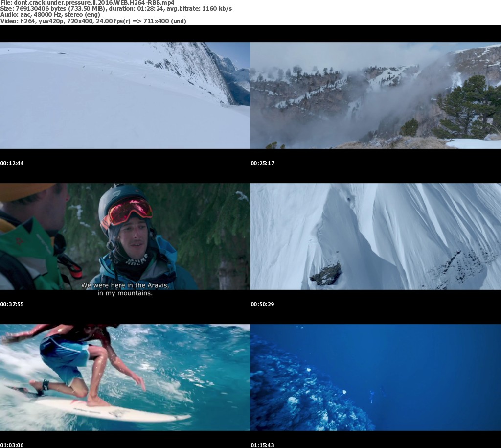Click the timestamp '01:15:43'
The width and height of the screenshot is (501, 448).
(x=262, y=445)
